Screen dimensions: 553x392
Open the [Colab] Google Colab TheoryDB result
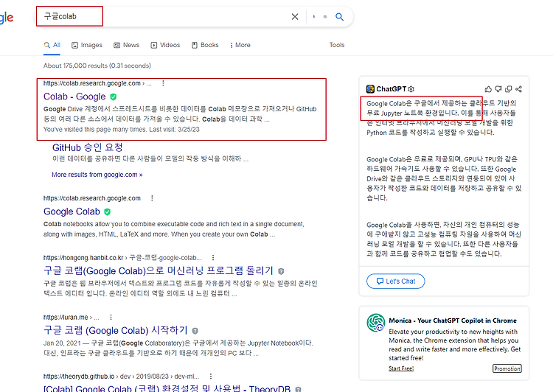point(167,388)
